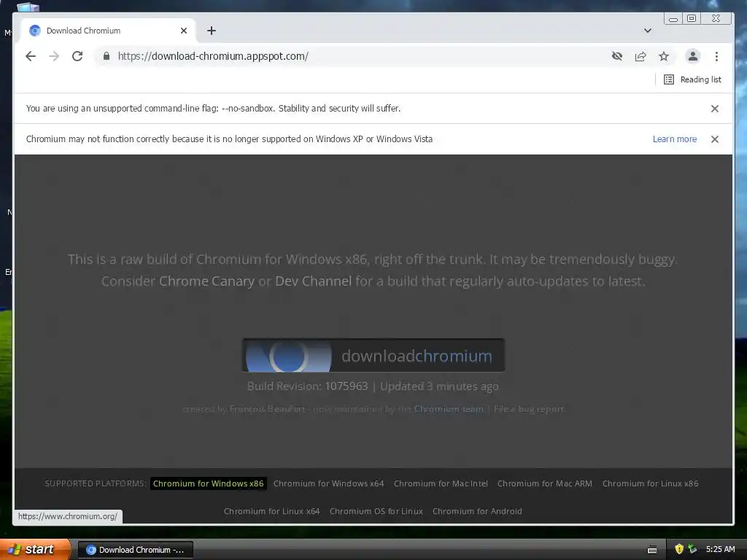Select Chromium for Mac ARM platform

544,483
